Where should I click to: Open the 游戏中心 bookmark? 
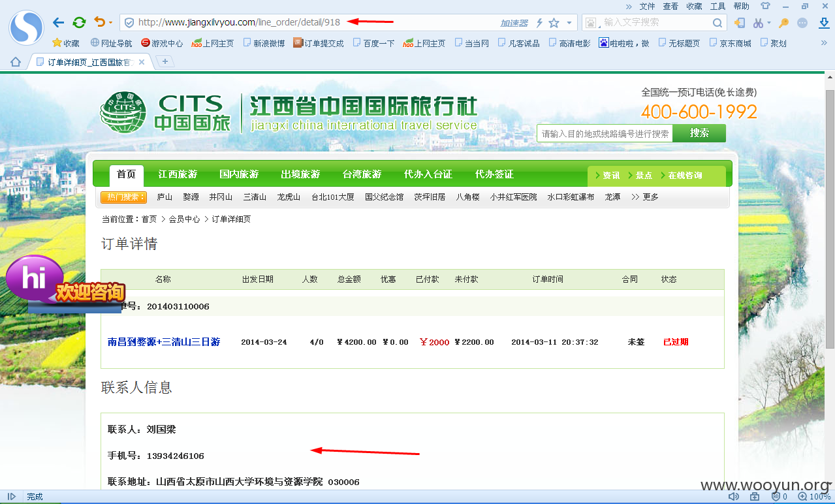[162, 43]
